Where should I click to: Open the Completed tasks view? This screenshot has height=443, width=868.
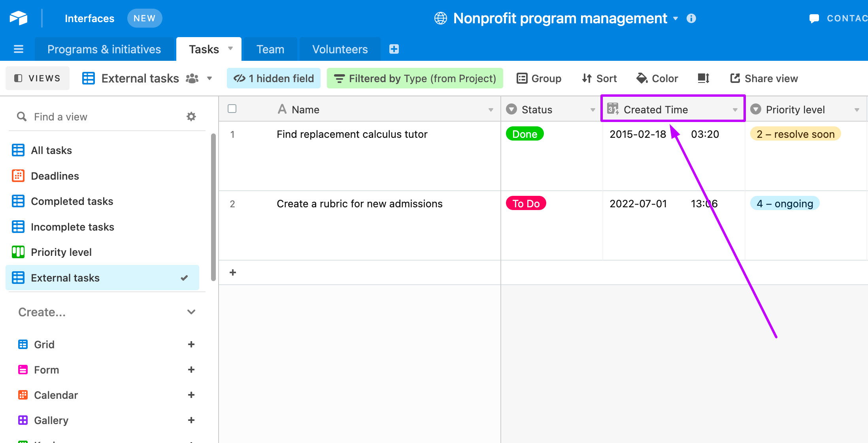click(x=102, y=201)
